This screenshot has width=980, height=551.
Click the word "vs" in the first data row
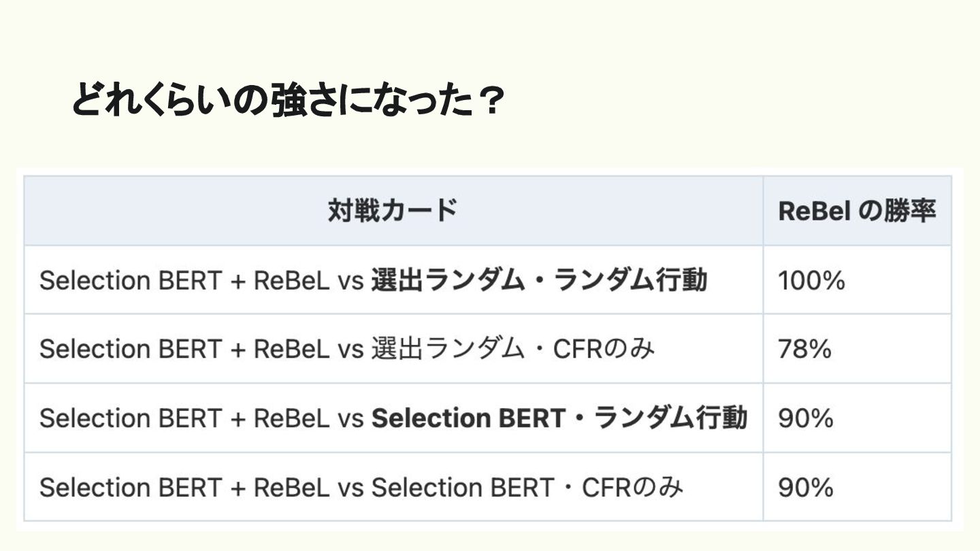pyautogui.click(x=350, y=280)
